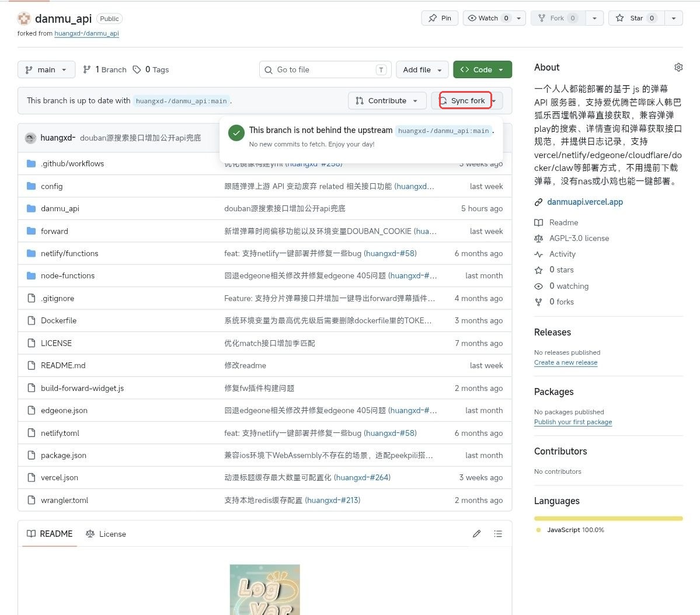Open the danmuapi.vercel.app link

[584, 201]
